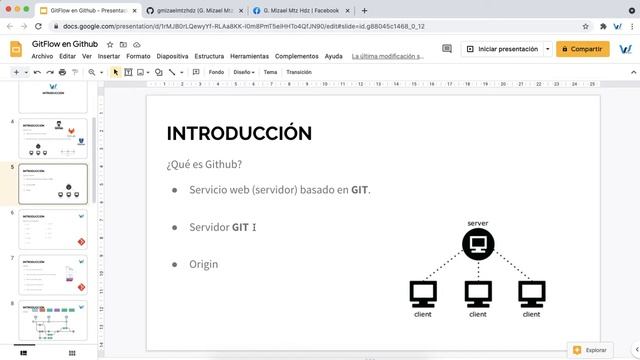Choose the select cursor tool
Image resolution: width=640 pixels, height=360 pixels.
[x=116, y=72]
